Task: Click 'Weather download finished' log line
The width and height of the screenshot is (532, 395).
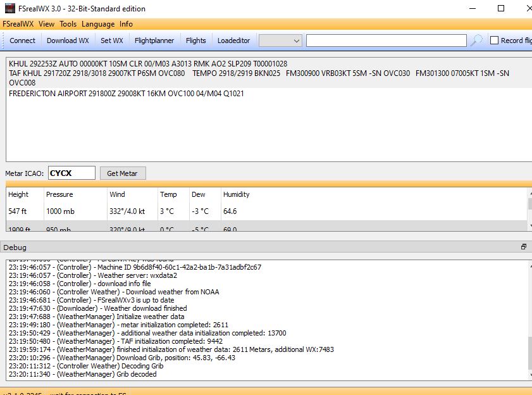Action: click(x=97, y=308)
